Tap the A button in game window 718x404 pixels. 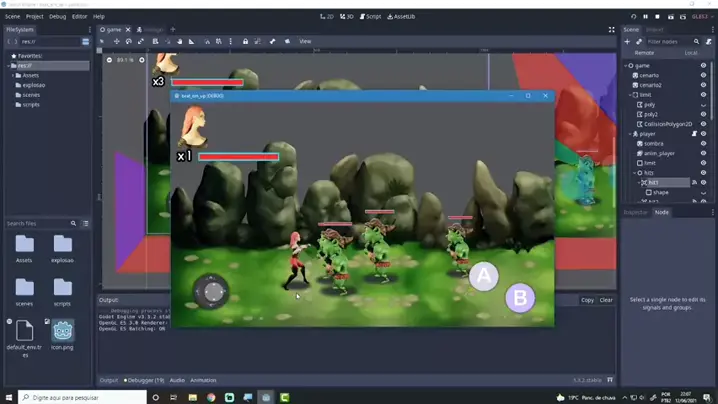coord(484,276)
